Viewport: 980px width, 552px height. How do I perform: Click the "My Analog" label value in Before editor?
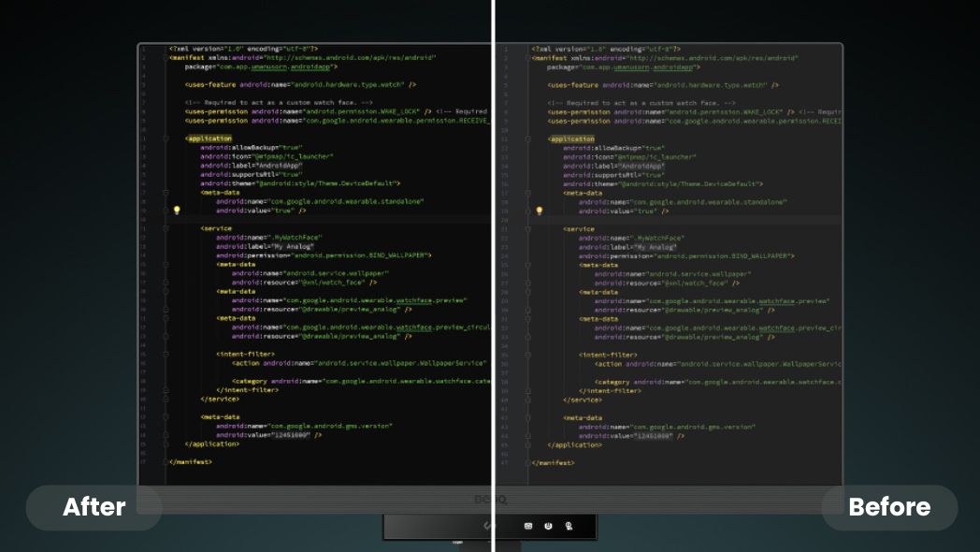654,248
